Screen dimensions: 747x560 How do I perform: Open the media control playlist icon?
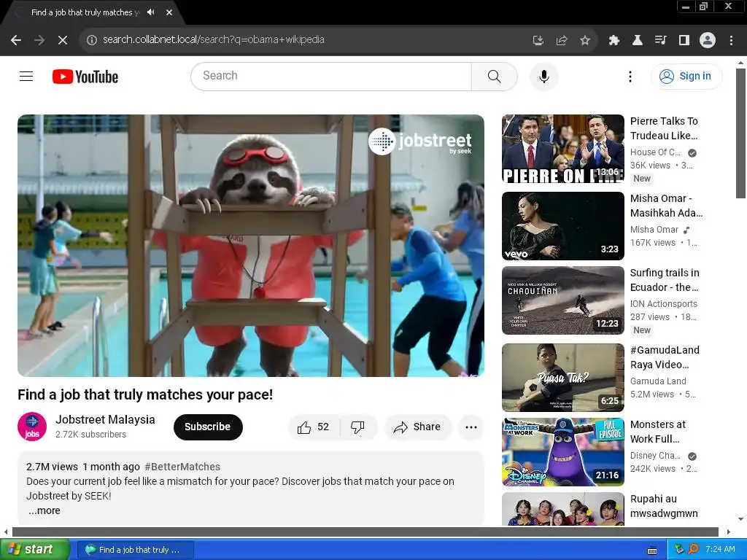tap(660, 40)
